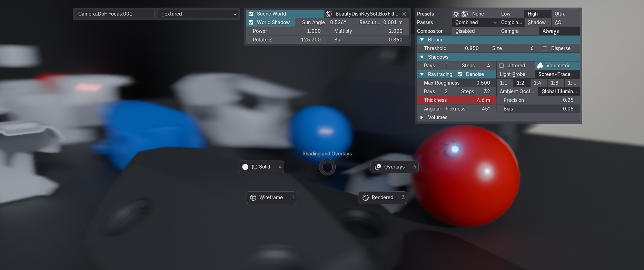
Task: Click the Shadows Steps field
Action: click(x=476, y=66)
